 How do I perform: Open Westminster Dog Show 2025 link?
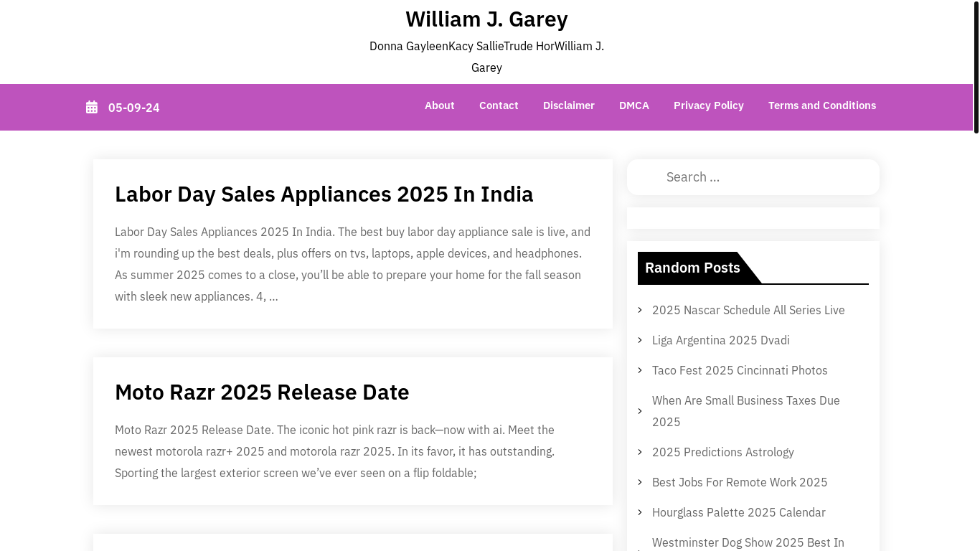tap(748, 543)
